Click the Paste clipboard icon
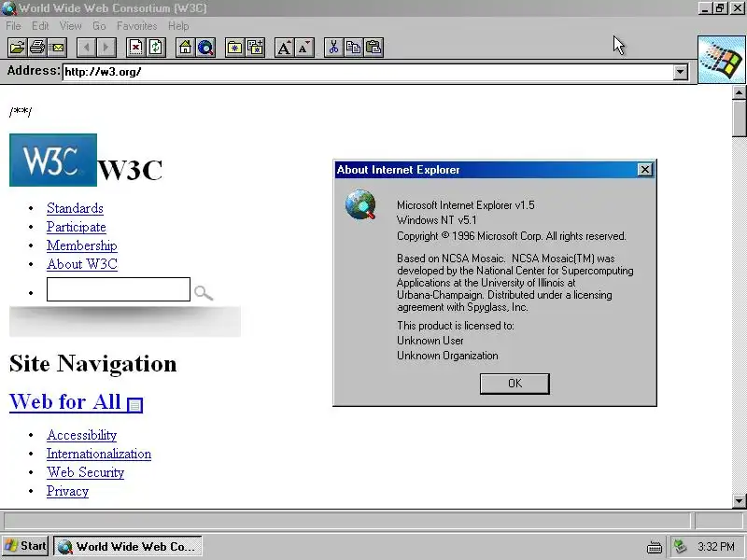 (373, 48)
